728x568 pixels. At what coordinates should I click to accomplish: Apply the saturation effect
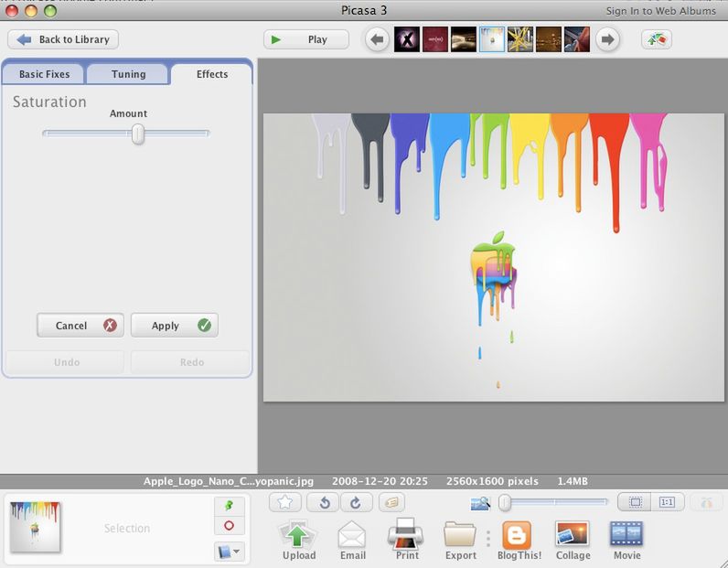click(175, 325)
